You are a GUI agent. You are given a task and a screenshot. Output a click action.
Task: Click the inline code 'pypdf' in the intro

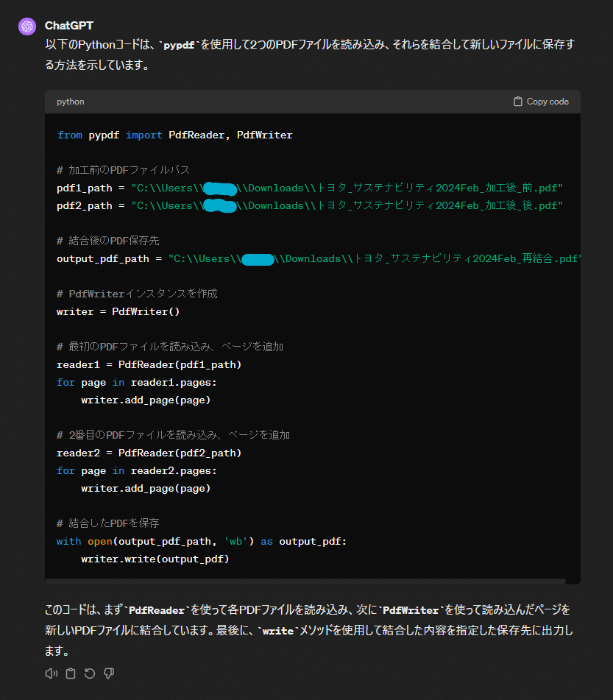pyautogui.click(x=180, y=45)
